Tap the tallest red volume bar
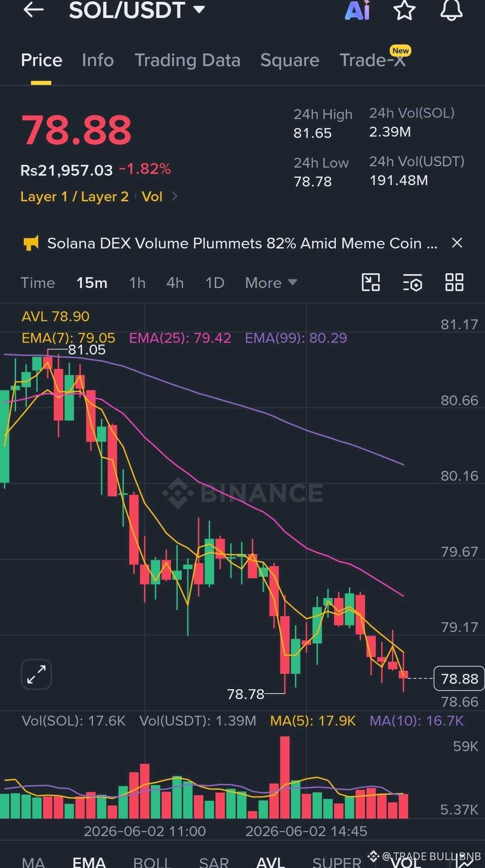485x868 pixels. click(x=285, y=777)
